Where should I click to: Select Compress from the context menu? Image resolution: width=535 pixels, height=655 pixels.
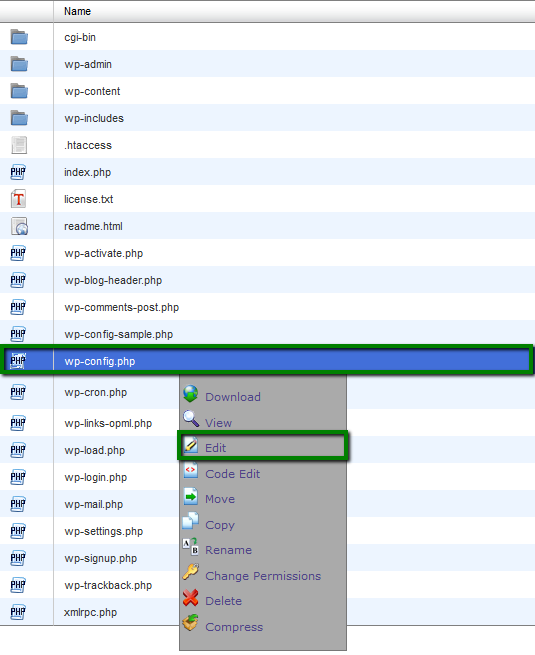(234, 627)
